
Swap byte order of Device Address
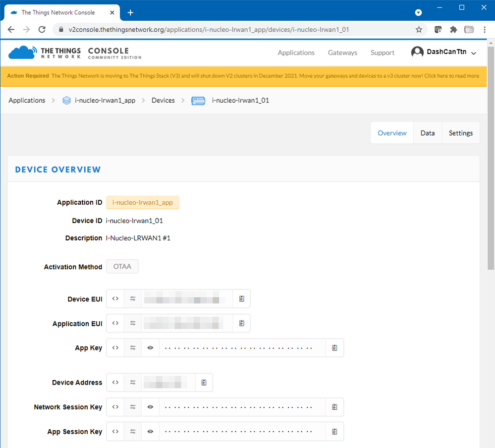[133, 382]
